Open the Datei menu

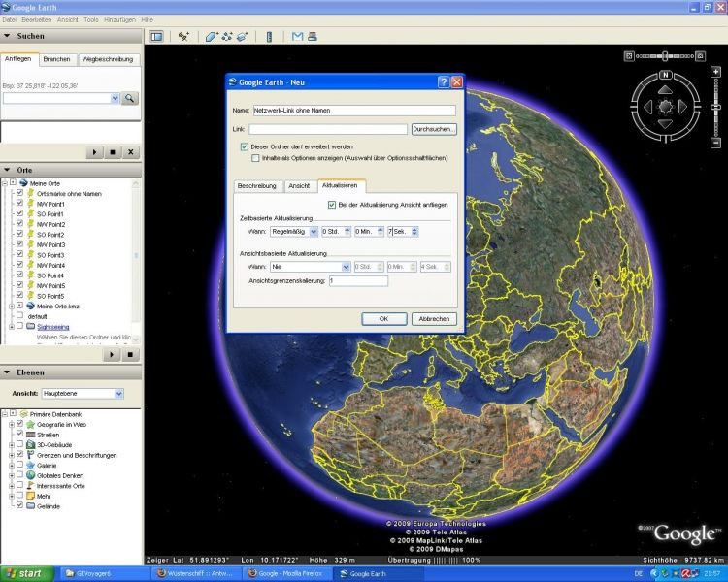9,20
